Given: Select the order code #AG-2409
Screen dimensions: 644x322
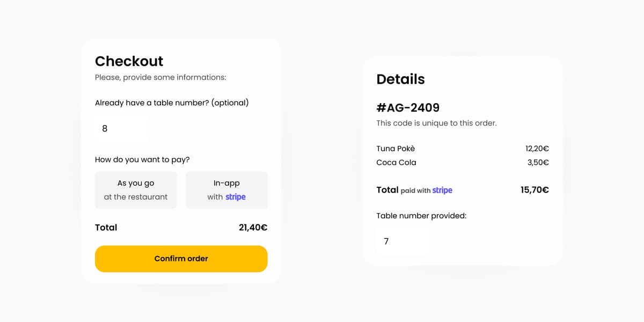Looking at the screenshot, I should click(408, 107).
